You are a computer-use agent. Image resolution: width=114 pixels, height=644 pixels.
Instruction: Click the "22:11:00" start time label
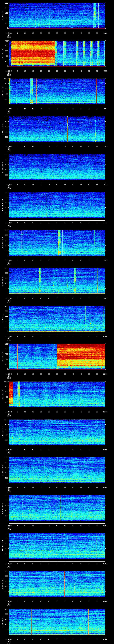tap(9, 412)
